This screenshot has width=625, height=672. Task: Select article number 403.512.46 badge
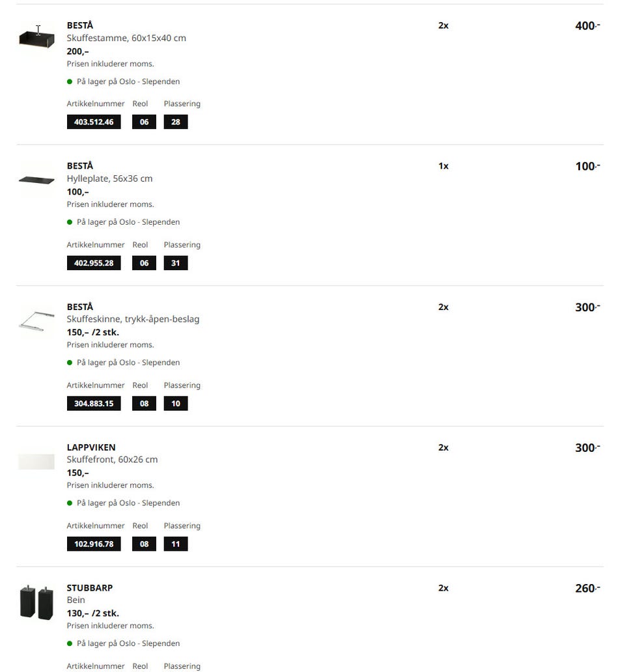(x=94, y=122)
